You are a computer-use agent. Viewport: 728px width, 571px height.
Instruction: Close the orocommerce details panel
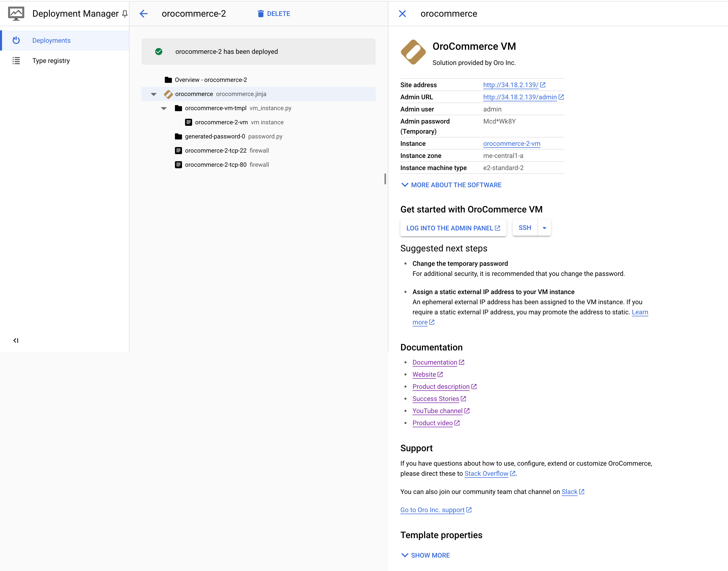click(x=402, y=14)
